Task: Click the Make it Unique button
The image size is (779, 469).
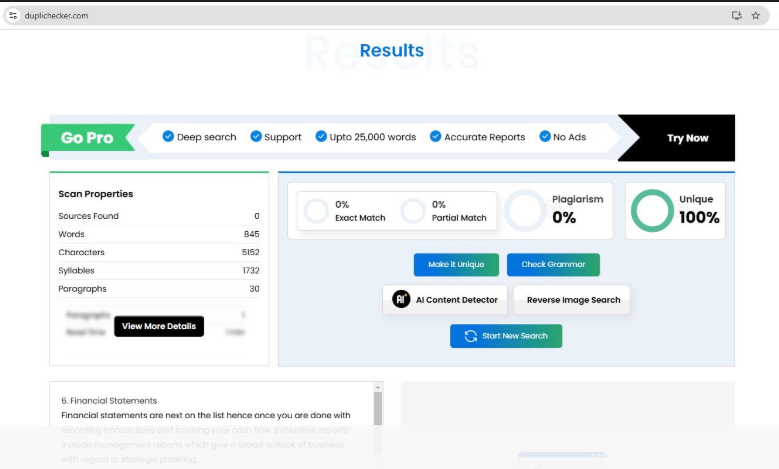Action: pos(456,264)
